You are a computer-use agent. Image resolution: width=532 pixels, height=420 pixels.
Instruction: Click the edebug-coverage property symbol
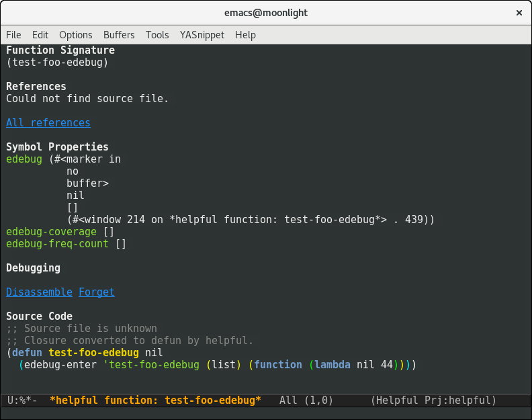coord(52,232)
